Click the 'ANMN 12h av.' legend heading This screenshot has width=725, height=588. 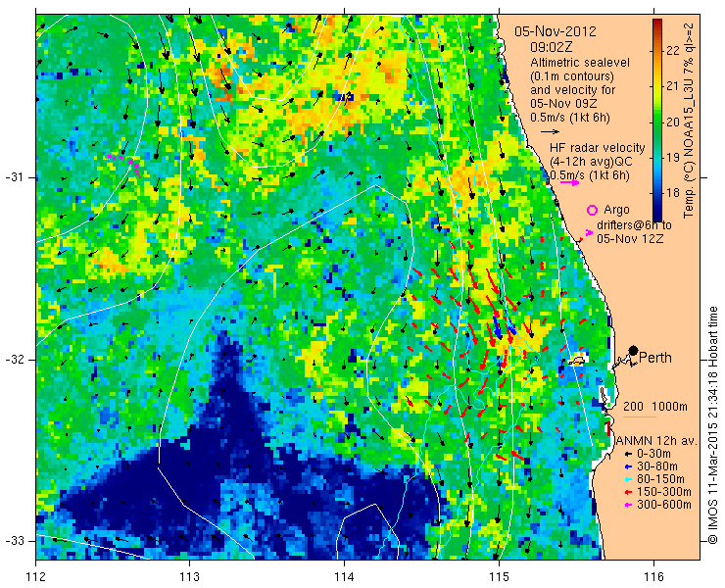[x=656, y=441]
